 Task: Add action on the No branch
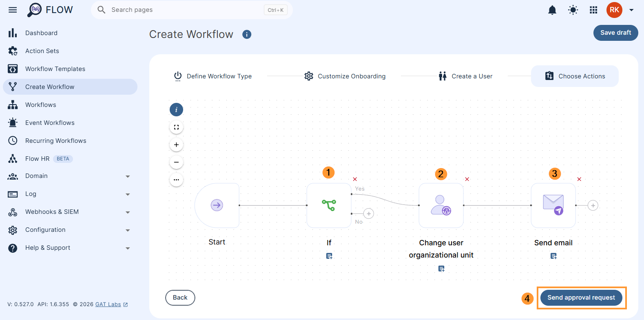coord(369,213)
